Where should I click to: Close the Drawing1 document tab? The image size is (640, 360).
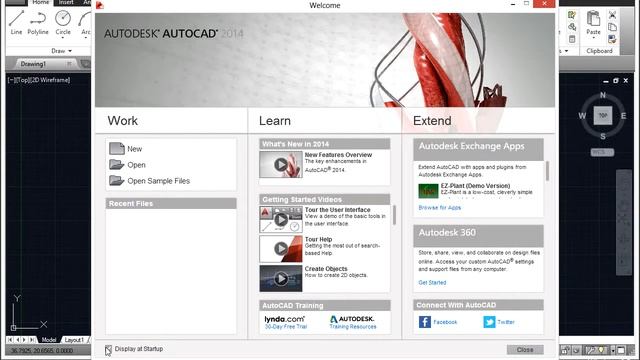click(69, 64)
